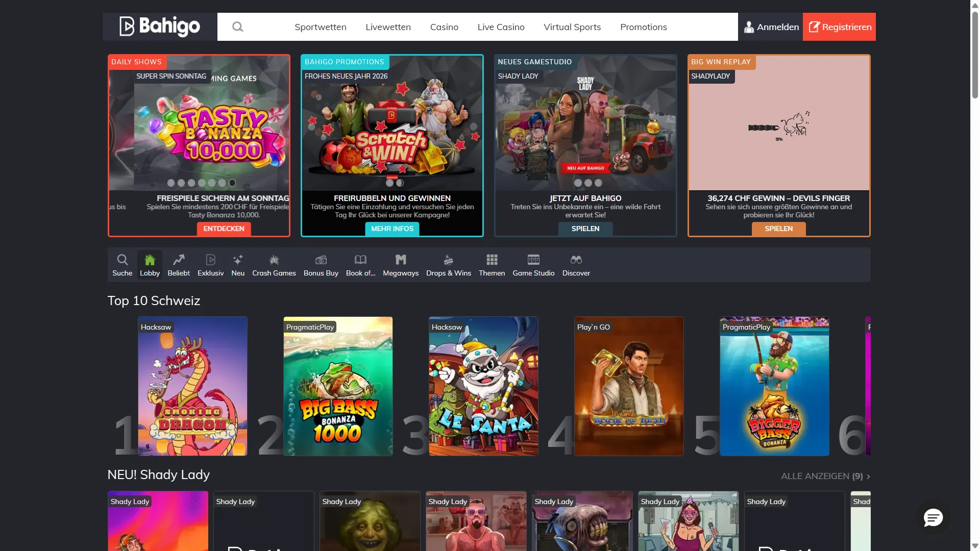Open the Casino menu item
This screenshot has height=551, width=980.
[x=444, y=27]
